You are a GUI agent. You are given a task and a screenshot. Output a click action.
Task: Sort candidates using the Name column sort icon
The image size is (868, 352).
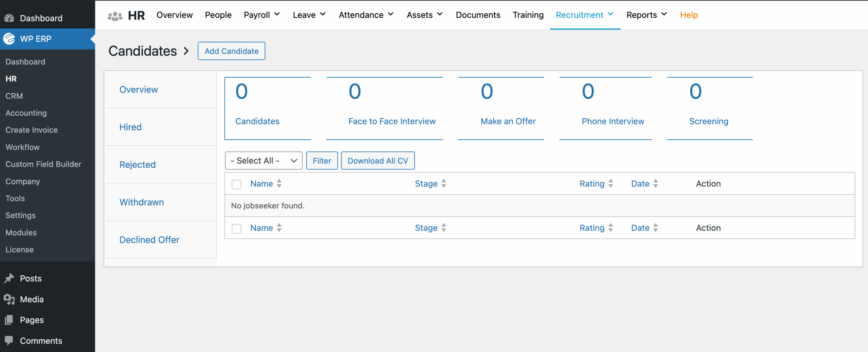click(x=279, y=183)
